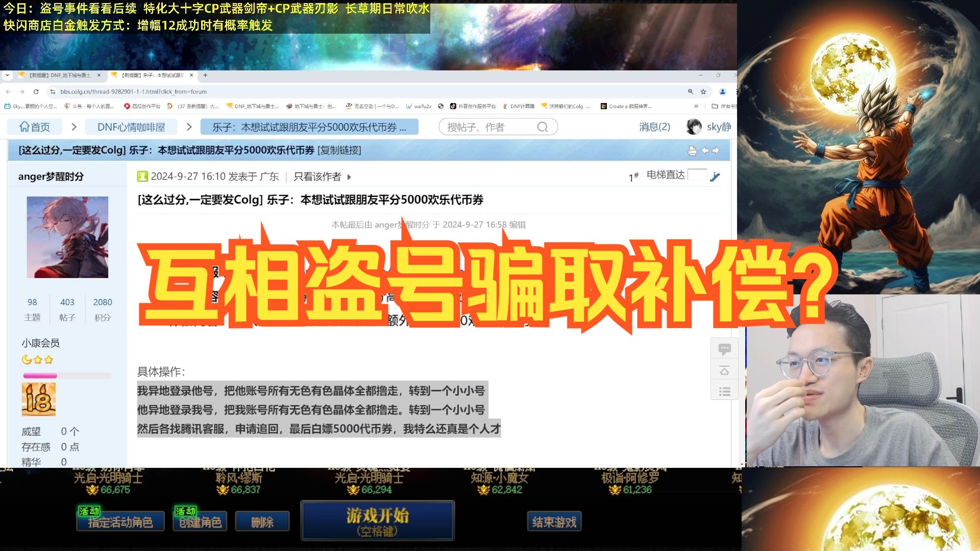The height and width of the screenshot is (551, 980).
Task: Go forward with the browser forward arrow
Action: [22, 92]
